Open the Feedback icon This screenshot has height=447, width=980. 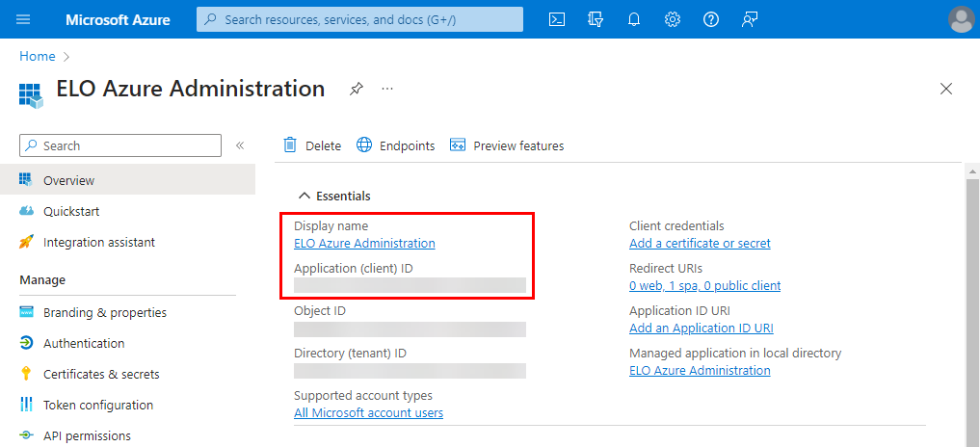click(x=750, y=19)
